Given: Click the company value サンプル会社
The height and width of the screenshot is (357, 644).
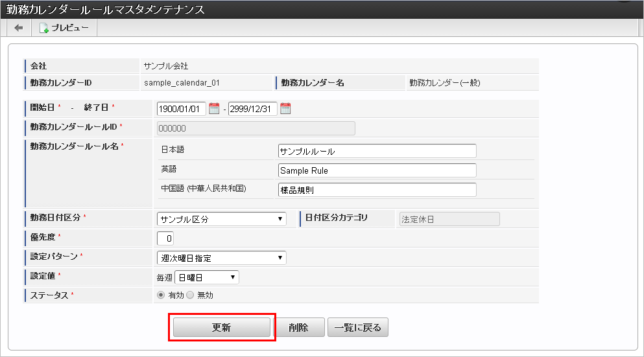Looking at the screenshot, I should point(166,66).
